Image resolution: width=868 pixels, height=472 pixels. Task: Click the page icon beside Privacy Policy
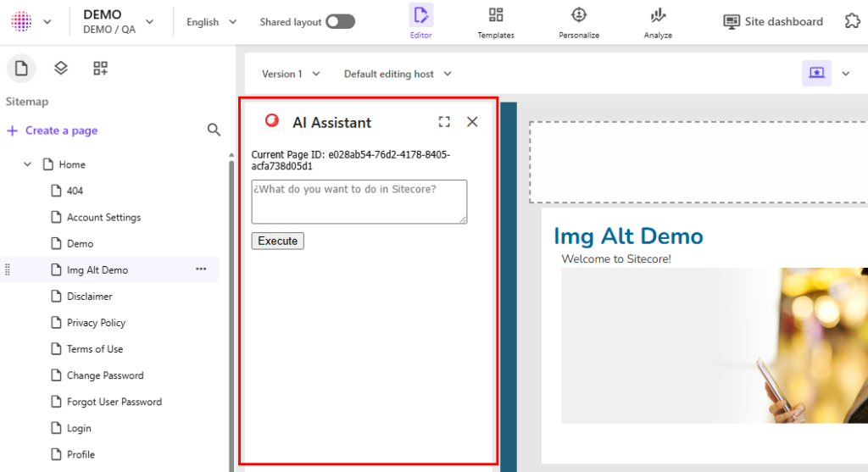[56, 323]
